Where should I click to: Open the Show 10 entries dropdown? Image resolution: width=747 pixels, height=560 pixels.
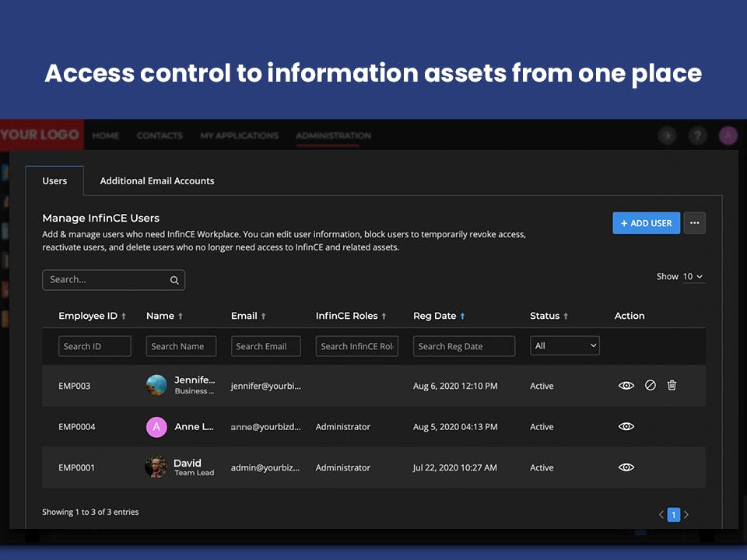(x=693, y=277)
